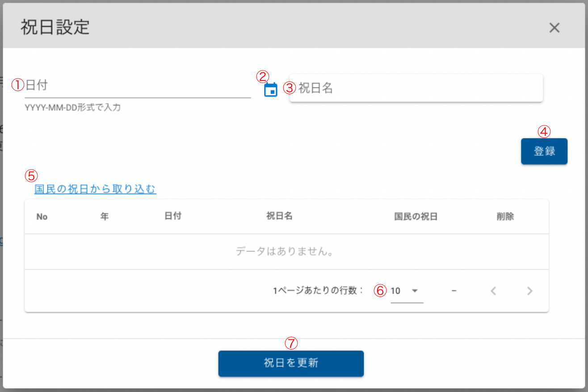Click the 日付 table column header
Screen dimensions: 588x392
(173, 217)
